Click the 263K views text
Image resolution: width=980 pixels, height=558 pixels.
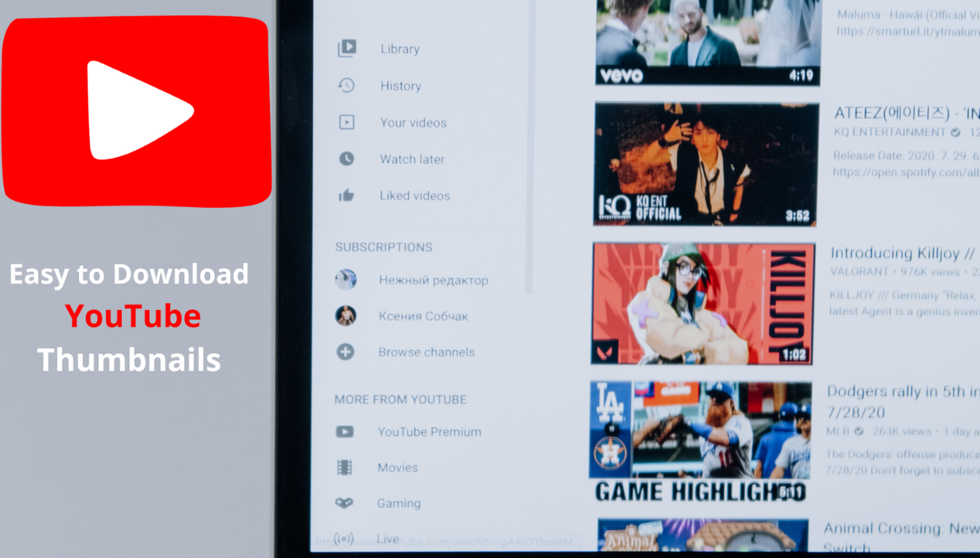(902, 431)
